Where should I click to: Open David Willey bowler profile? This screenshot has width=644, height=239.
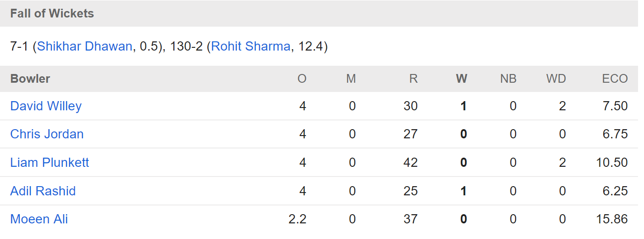46,106
